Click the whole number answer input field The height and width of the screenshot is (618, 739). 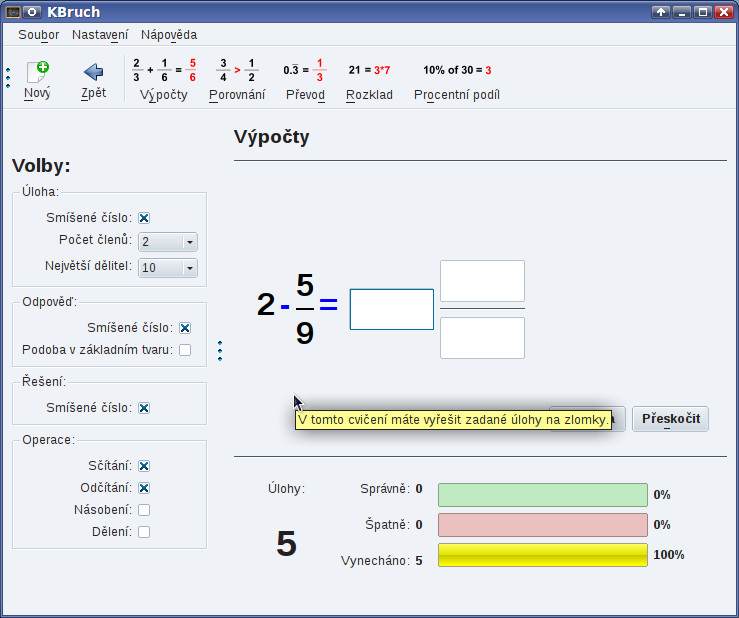point(392,309)
